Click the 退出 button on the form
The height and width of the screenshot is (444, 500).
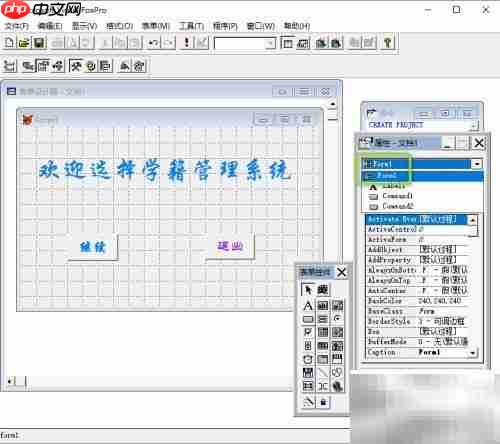click(230, 246)
